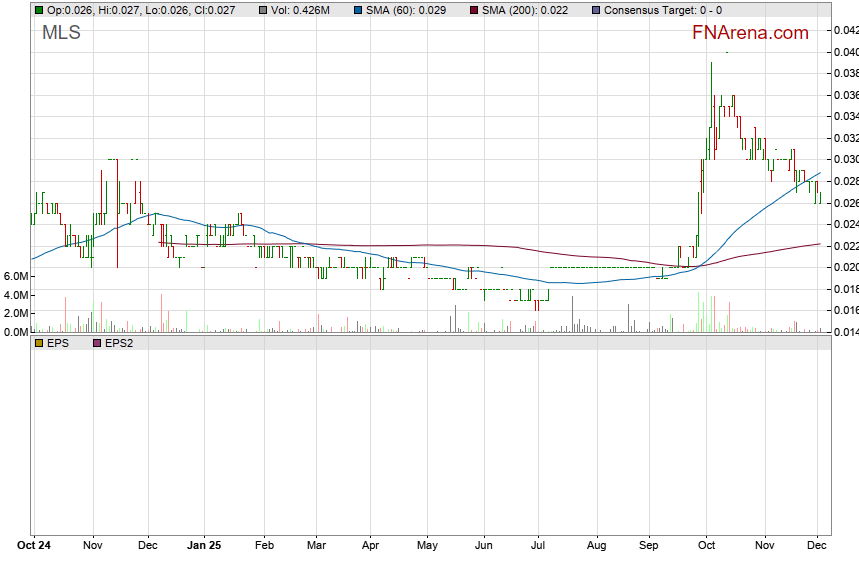This screenshot has height=566, width=859.
Task: Click the green OHLC legend swatch
Action: [39, 9]
